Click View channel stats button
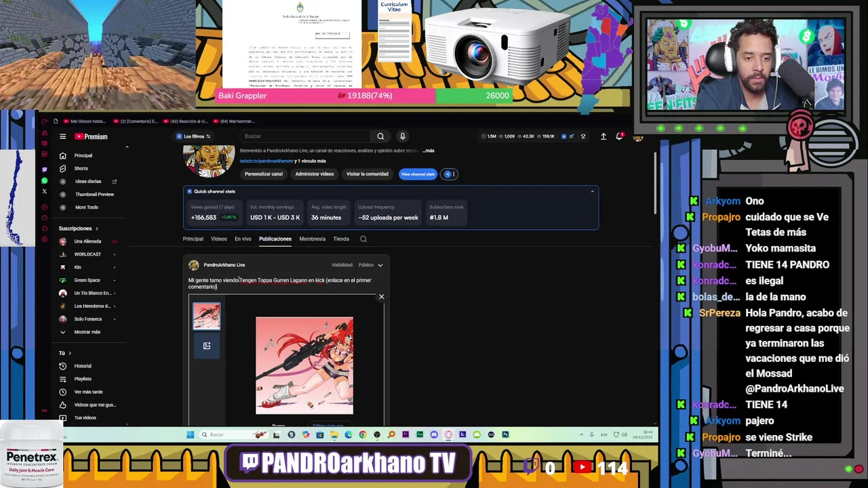 [418, 174]
